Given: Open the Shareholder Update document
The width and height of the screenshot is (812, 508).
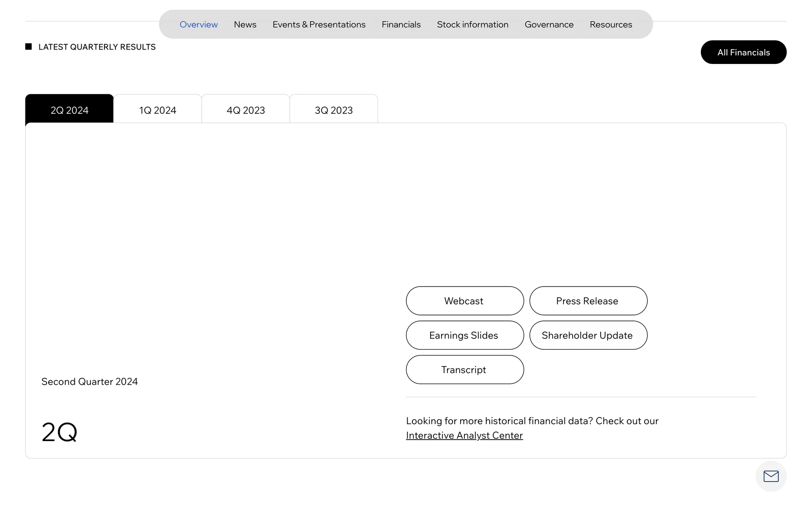Looking at the screenshot, I should 588,335.
